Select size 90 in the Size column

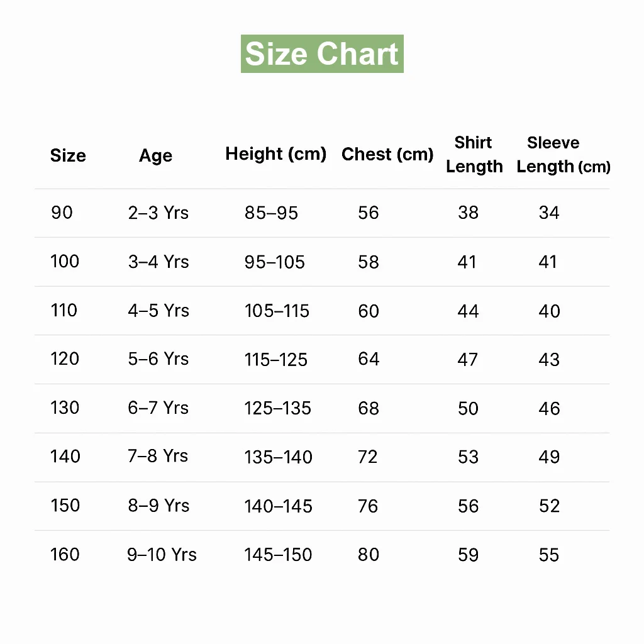point(62,213)
